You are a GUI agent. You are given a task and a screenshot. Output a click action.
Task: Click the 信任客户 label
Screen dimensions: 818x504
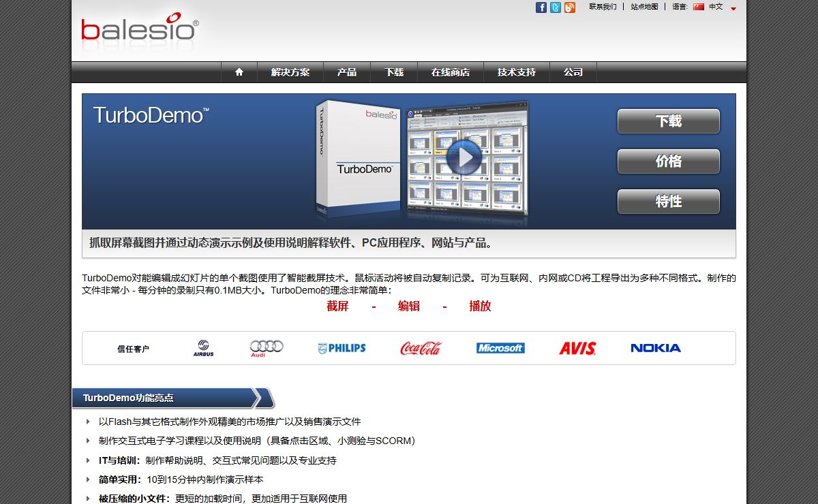[133, 349]
